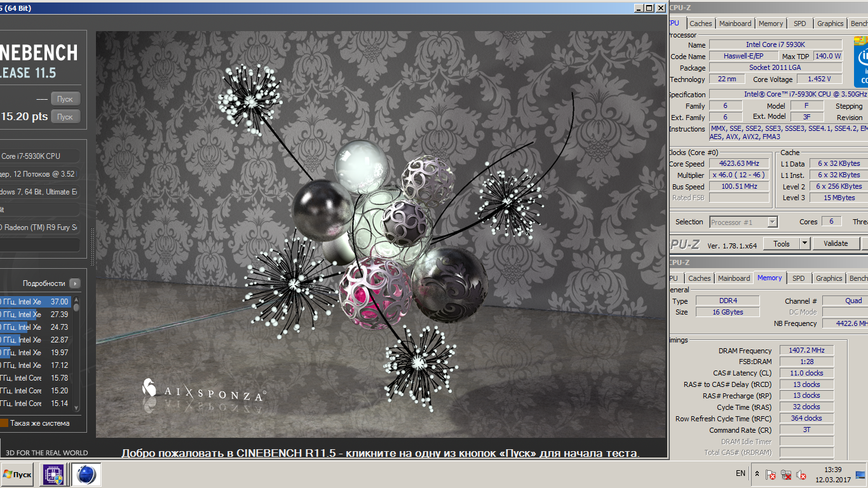The image size is (868, 488).
Task: Click the ranking list scrollbar thumb
Action: (77, 307)
